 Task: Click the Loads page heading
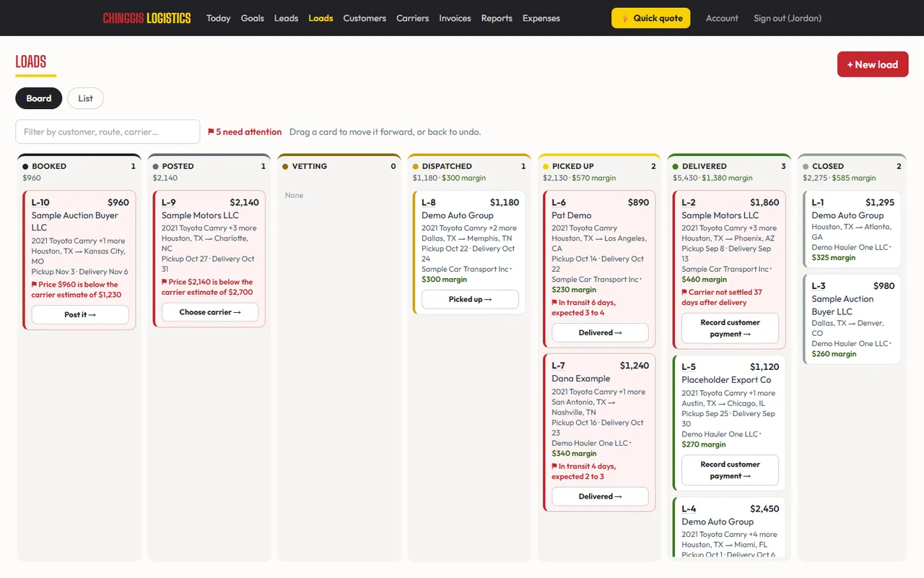pos(31,62)
